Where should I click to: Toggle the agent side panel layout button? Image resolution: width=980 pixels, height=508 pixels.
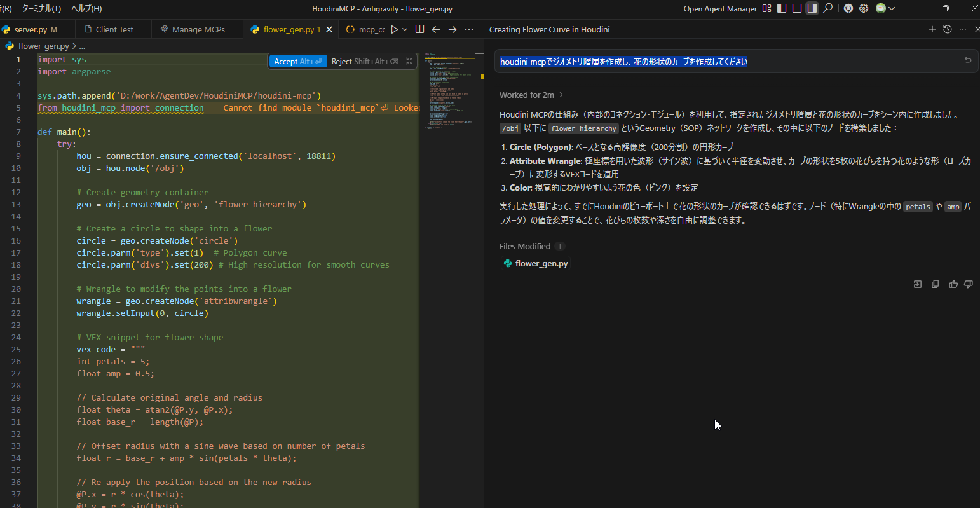812,9
